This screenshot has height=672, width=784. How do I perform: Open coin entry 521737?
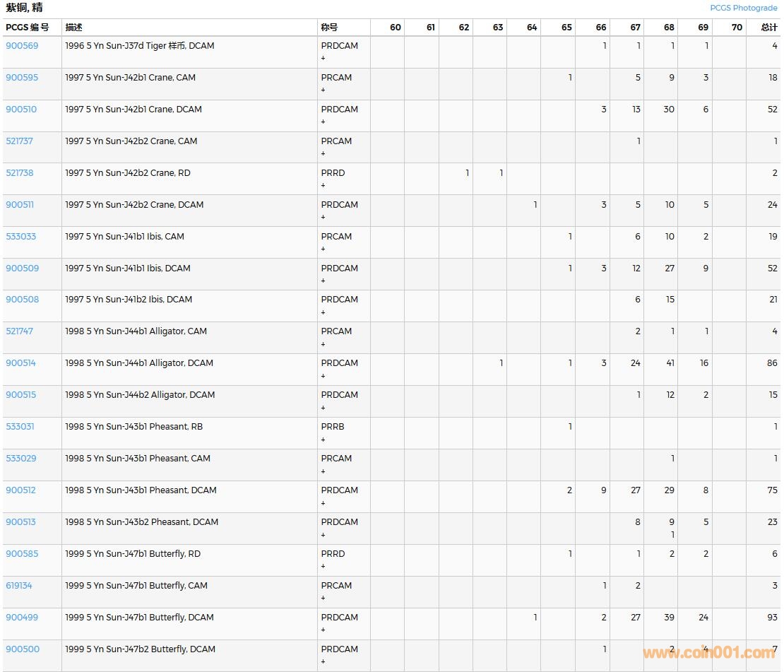coord(20,141)
